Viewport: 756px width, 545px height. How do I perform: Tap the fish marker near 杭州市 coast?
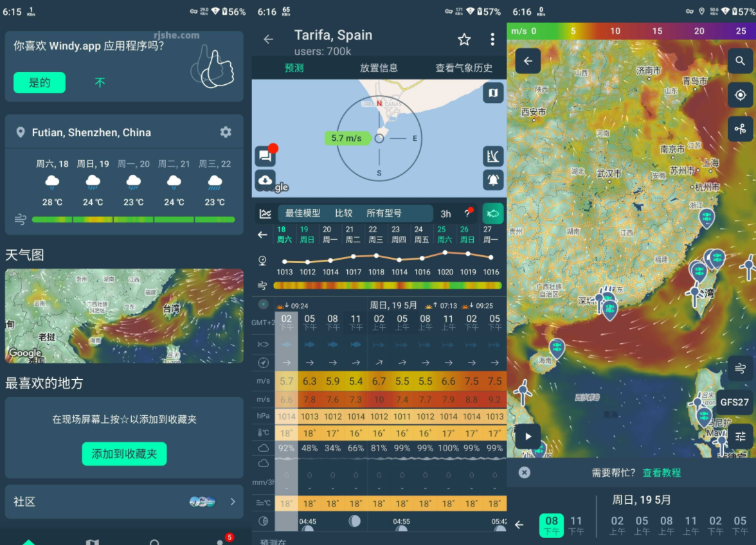point(706,219)
